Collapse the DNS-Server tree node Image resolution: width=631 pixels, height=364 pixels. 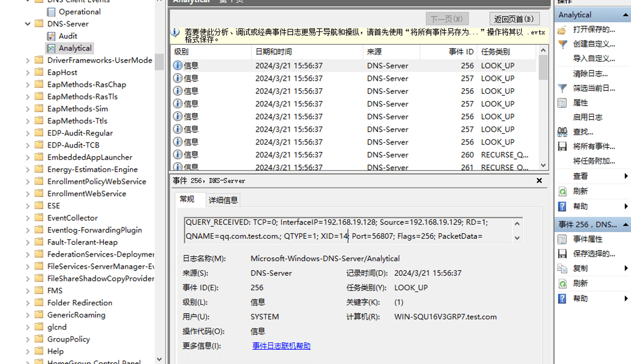pos(28,24)
